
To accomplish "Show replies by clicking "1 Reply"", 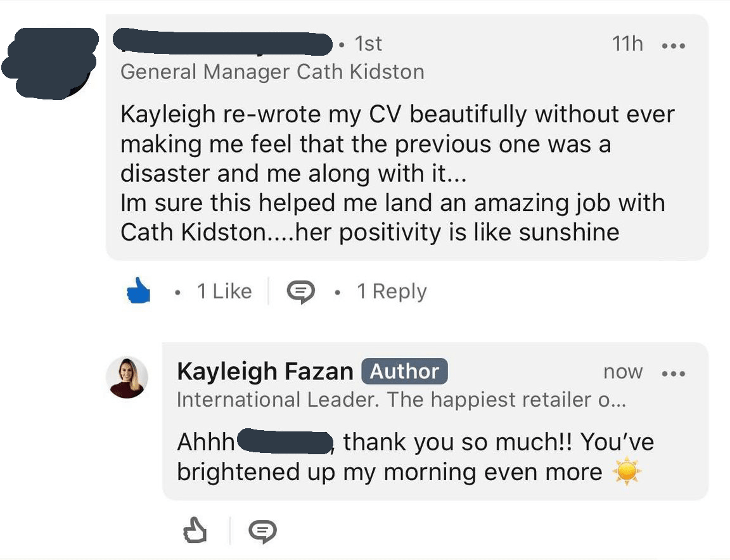I will (x=392, y=291).
